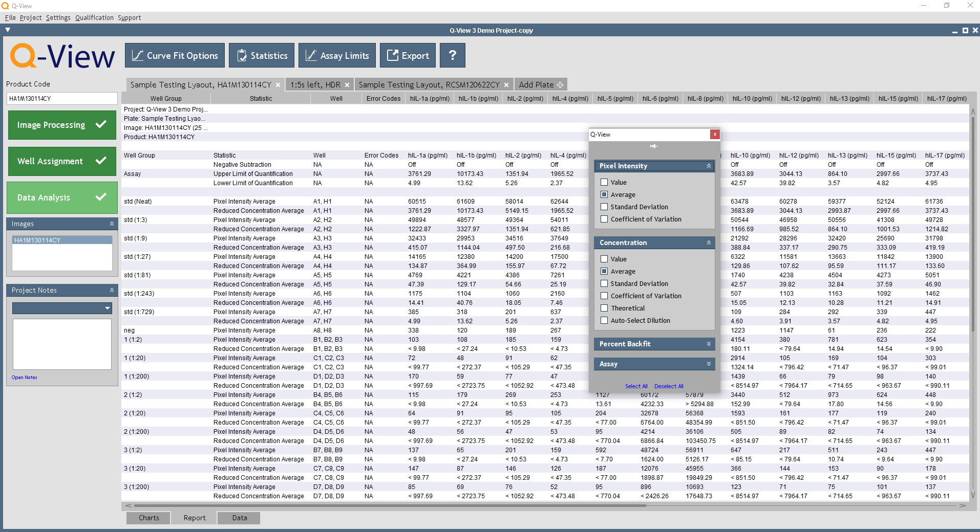Enable Concentration Coefficient of Variation checkbox
Screen dimensions: 980x532
tap(604, 296)
